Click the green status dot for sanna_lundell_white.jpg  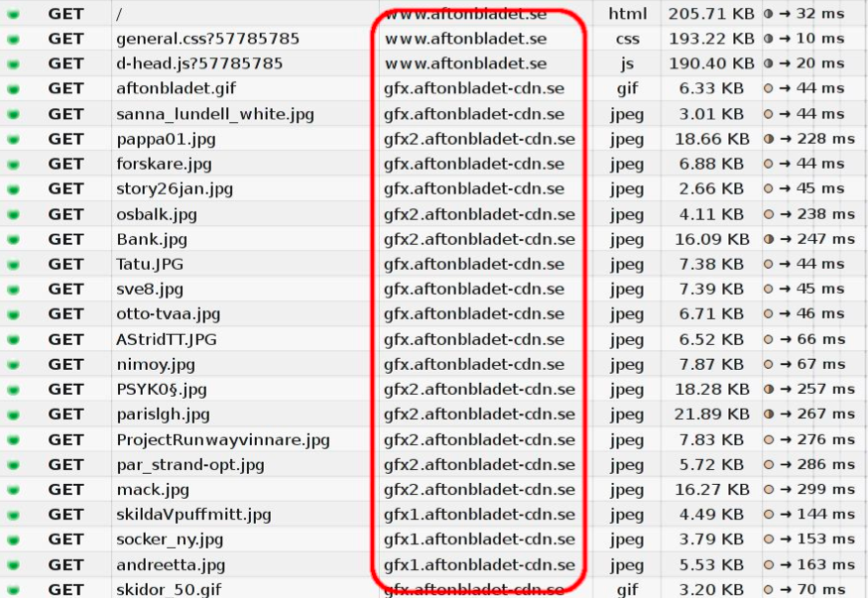(x=13, y=114)
